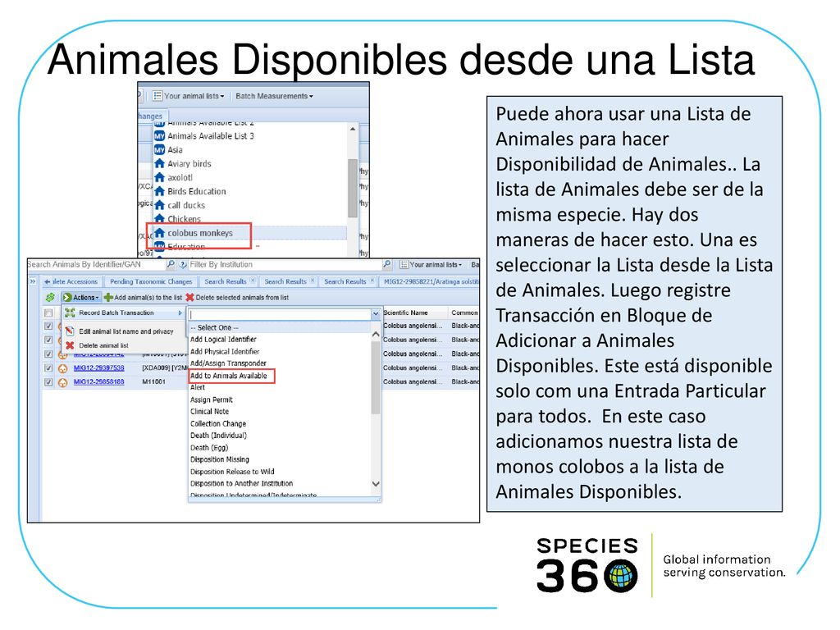Open the MIG12-29858221/Aratinga tab
The image size is (840, 630).
tap(431, 281)
